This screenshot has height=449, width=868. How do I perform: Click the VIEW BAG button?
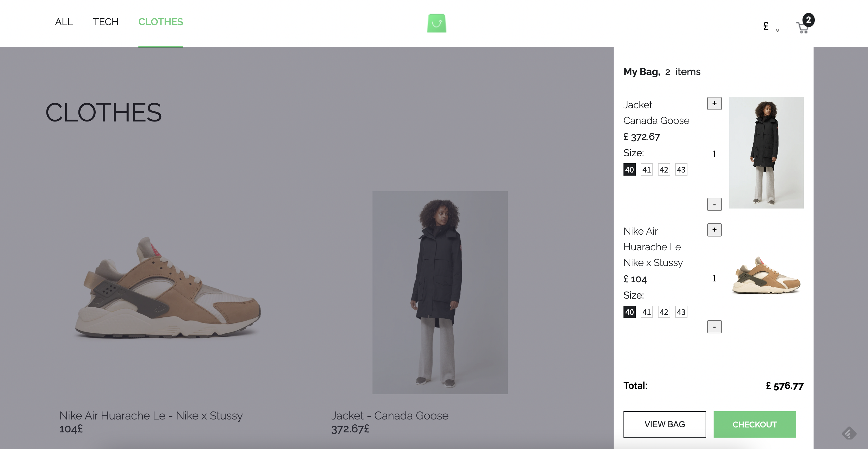[x=664, y=424]
